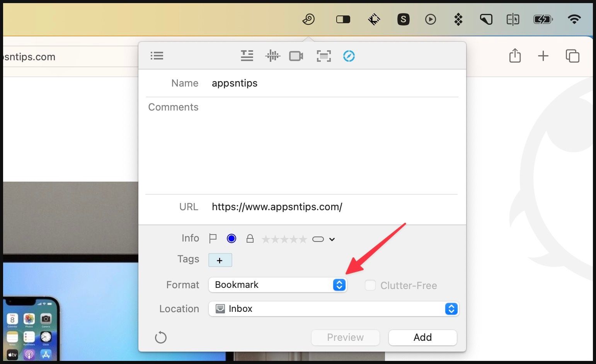Select the video note camera icon

[296, 56]
